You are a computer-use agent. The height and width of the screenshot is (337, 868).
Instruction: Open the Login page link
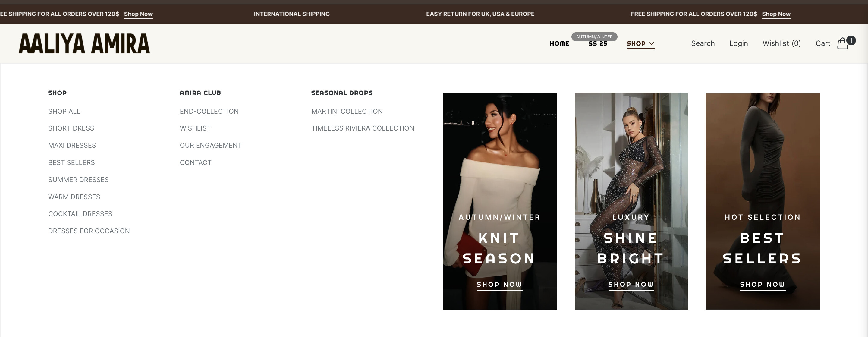(x=738, y=43)
